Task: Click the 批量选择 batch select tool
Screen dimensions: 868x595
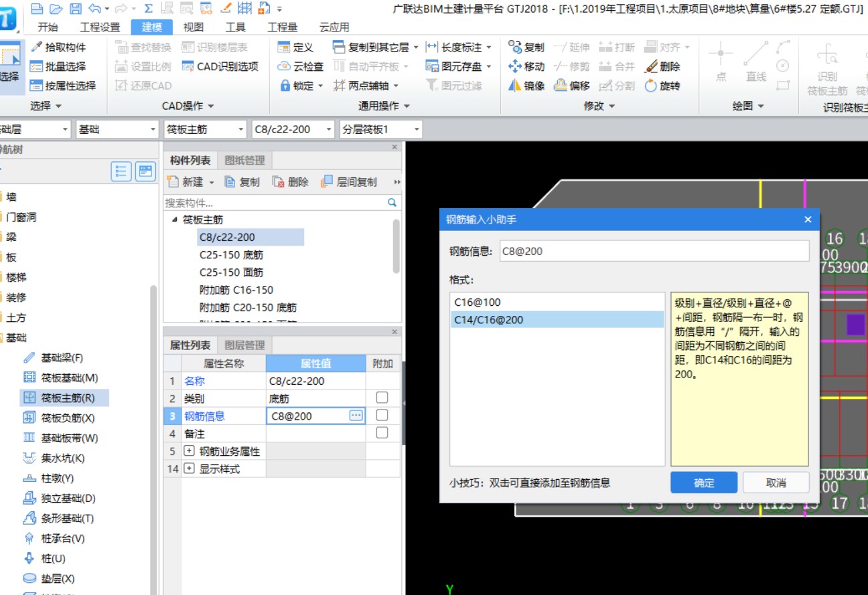Action: click(x=58, y=66)
